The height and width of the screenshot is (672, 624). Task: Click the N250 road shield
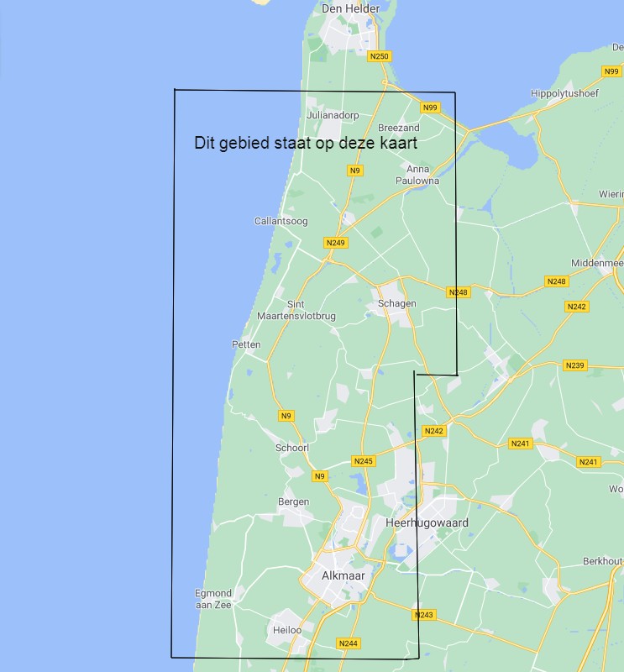(380, 56)
